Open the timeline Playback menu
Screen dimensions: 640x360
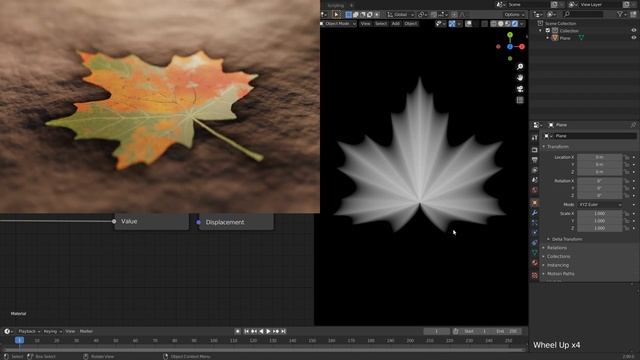tap(29, 331)
